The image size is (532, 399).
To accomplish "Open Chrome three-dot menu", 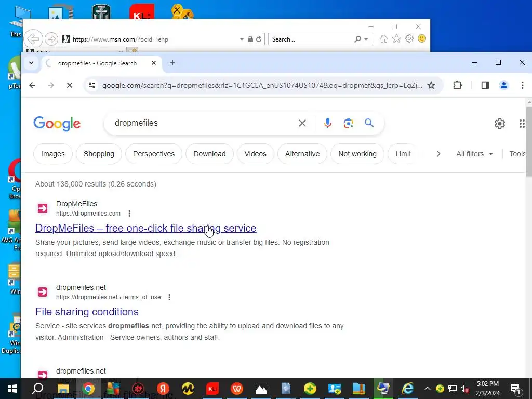I will click(x=523, y=85).
